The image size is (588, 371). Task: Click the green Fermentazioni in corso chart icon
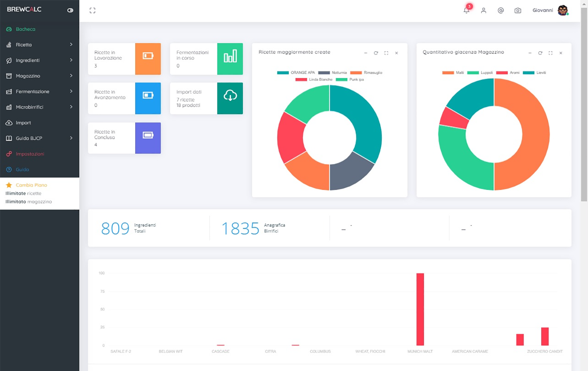[x=230, y=56]
